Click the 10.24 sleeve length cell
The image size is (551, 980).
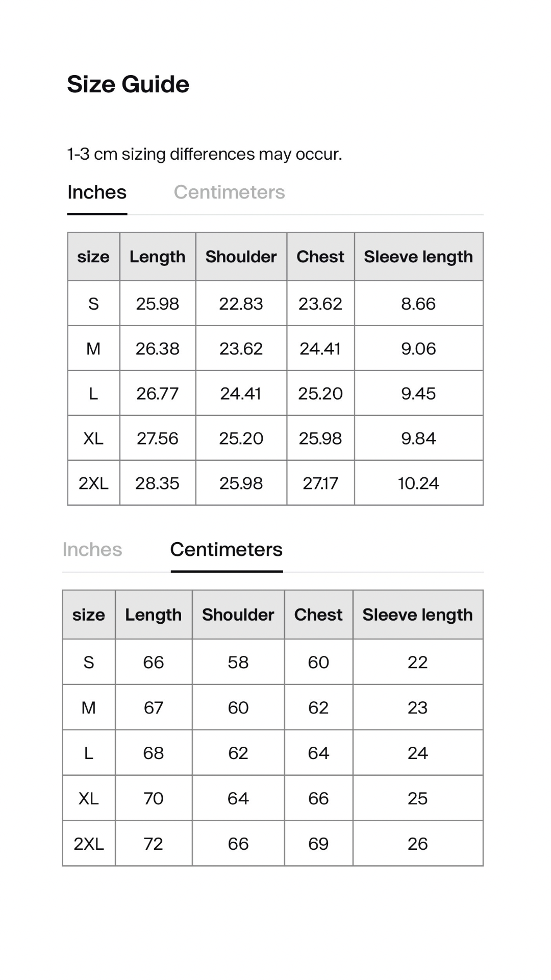point(418,483)
